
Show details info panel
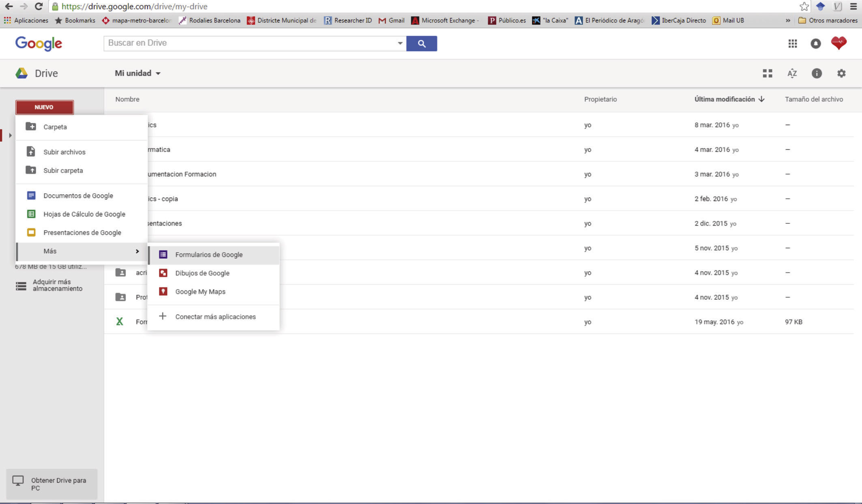[x=816, y=73]
